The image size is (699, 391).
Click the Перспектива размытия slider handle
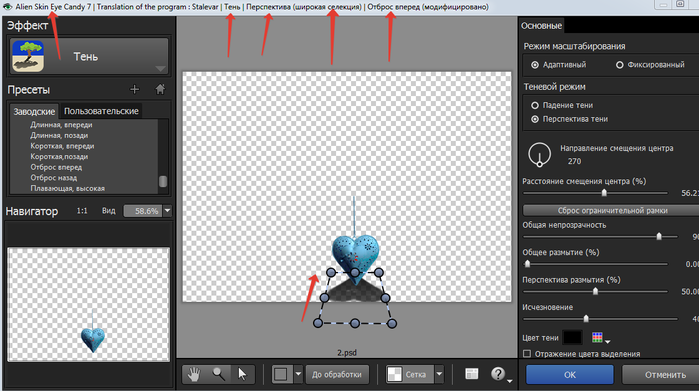pos(595,291)
